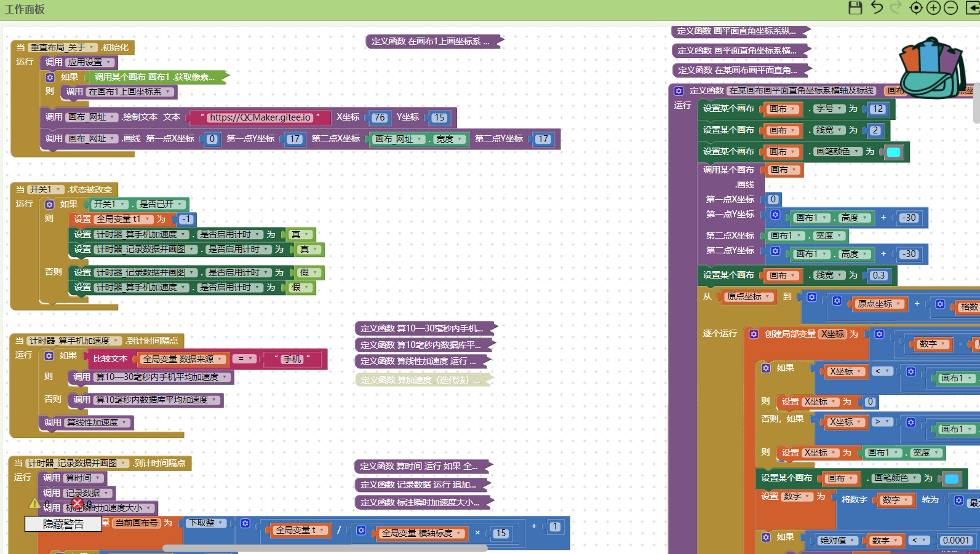The height and width of the screenshot is (554, 980).
Task: Click the save floppy disk icon
Action: coord(855,7)
